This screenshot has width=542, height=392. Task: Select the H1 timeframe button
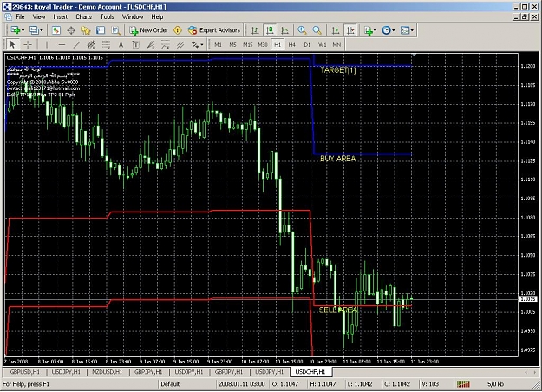click(x=278, y=44)
